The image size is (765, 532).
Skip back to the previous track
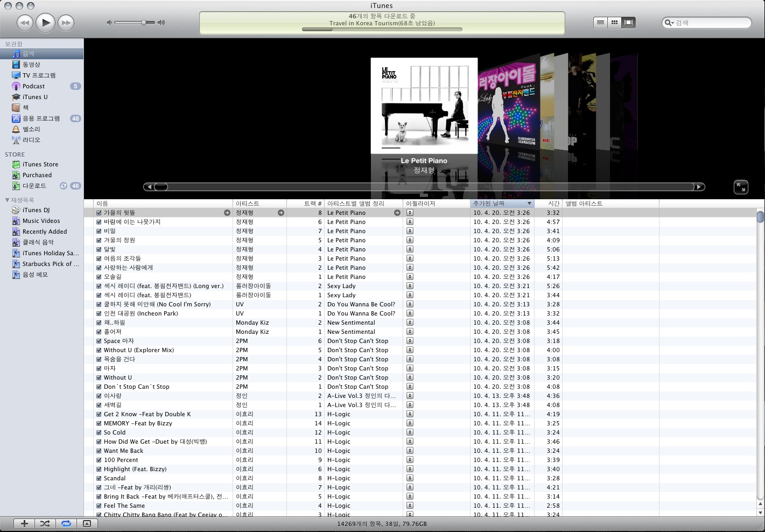[25, 23]
